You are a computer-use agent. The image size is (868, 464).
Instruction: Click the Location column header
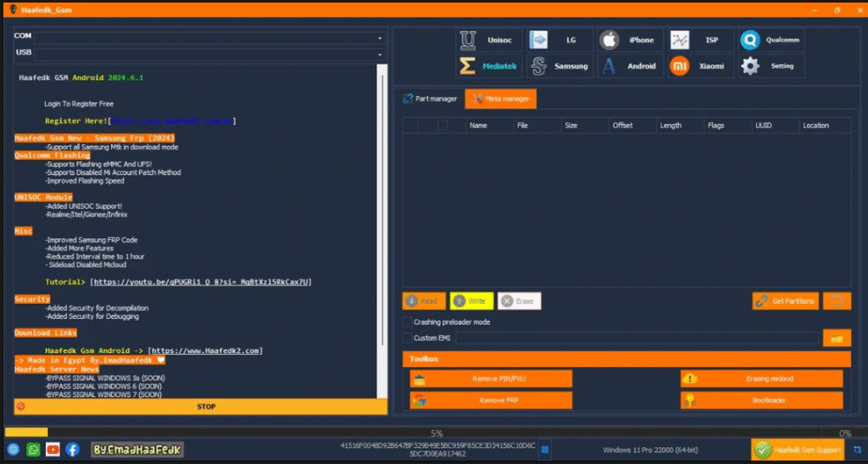point(825,126)
